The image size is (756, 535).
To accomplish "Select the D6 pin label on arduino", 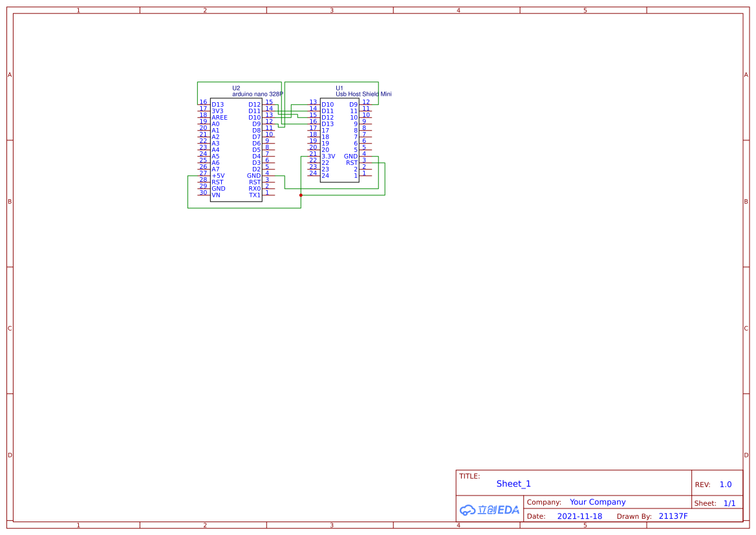I will (257, 144).
